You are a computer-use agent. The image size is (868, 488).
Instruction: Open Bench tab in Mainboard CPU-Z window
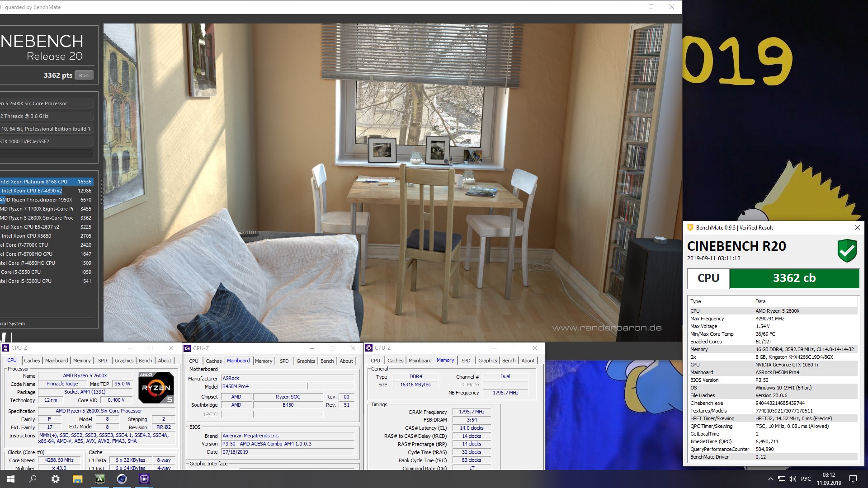tap(327, 361)
